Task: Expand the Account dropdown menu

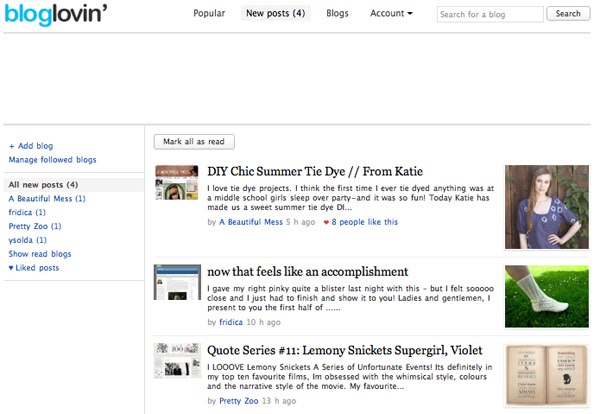Action: tap(391, 13)
